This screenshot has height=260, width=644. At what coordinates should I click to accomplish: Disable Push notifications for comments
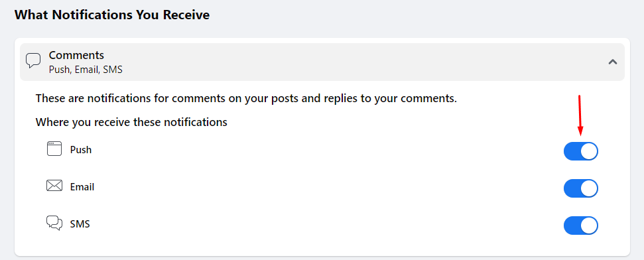coord(581,151)
